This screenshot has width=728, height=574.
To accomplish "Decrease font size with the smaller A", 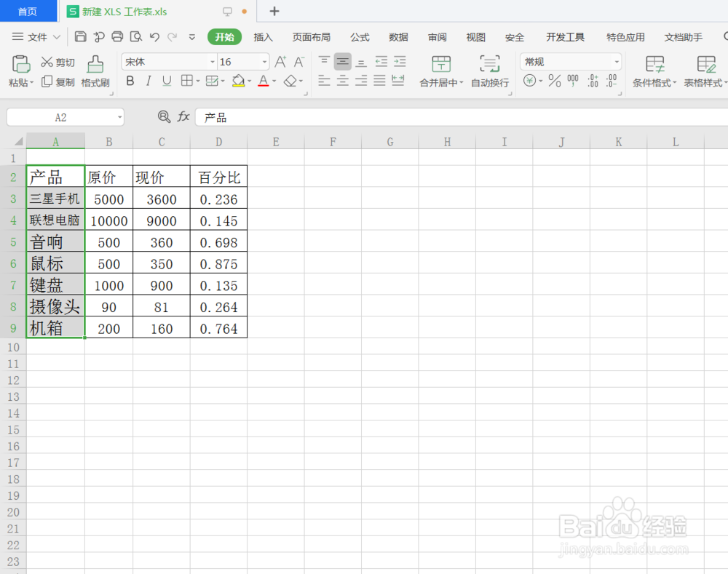I will (x=299, y=62).
